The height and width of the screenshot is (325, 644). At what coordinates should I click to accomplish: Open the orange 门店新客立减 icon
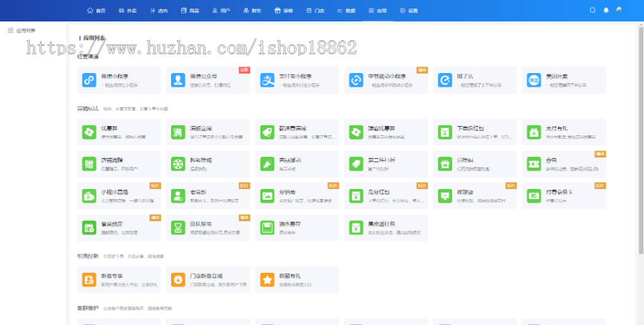click(178, 280)
